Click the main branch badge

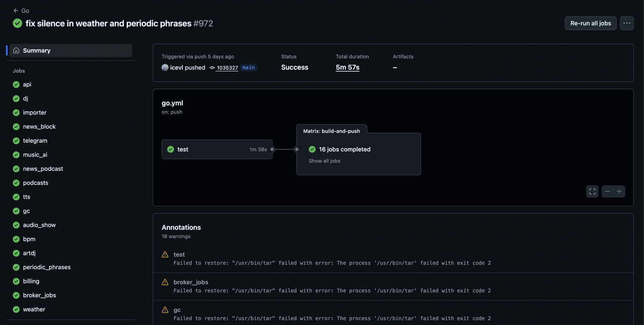(x=249, y=67)
